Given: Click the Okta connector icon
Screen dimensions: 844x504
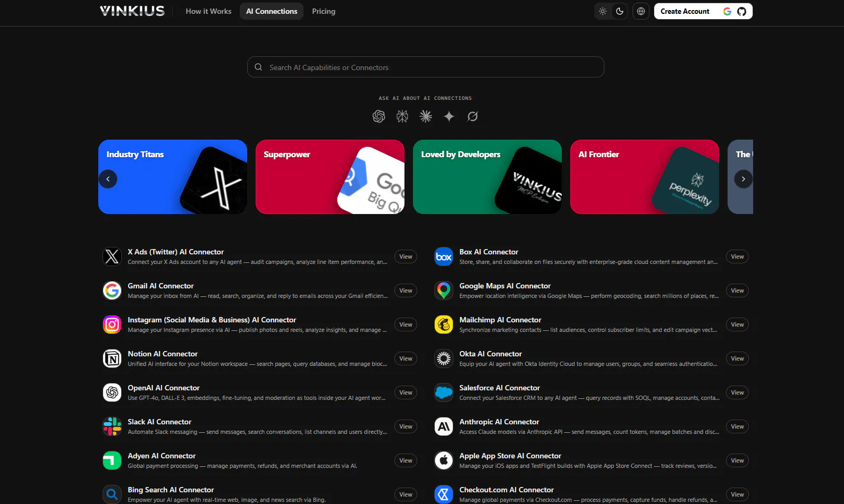Looking at the screenshot, I should coord(444,358).
